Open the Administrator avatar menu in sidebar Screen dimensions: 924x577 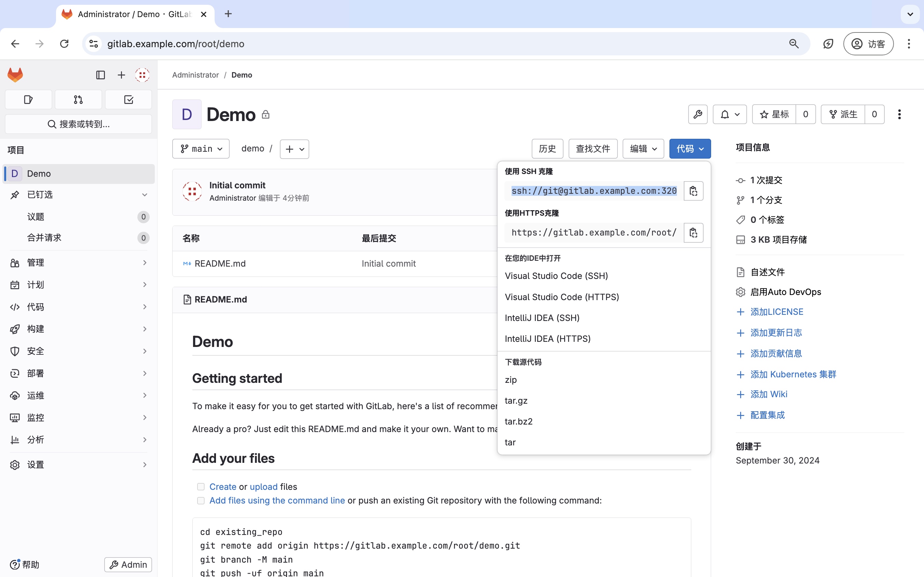pos(142,75)
